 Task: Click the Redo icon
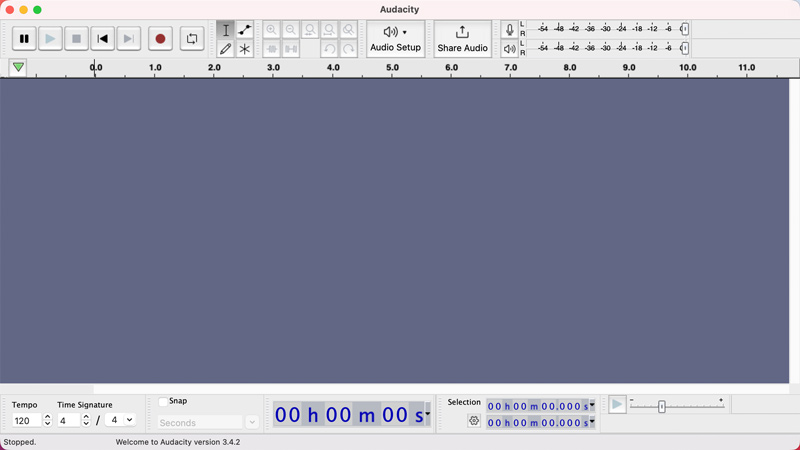[349, 49]
